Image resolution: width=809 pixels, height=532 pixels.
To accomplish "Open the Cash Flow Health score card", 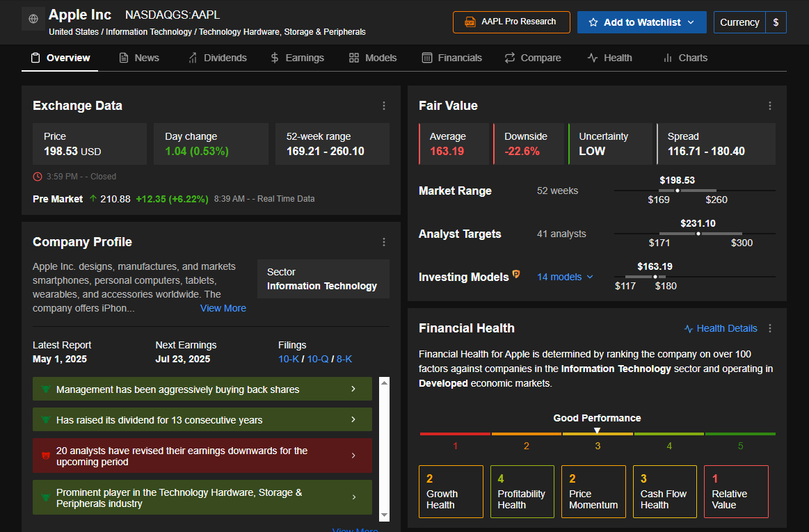I will coord(665,492).
